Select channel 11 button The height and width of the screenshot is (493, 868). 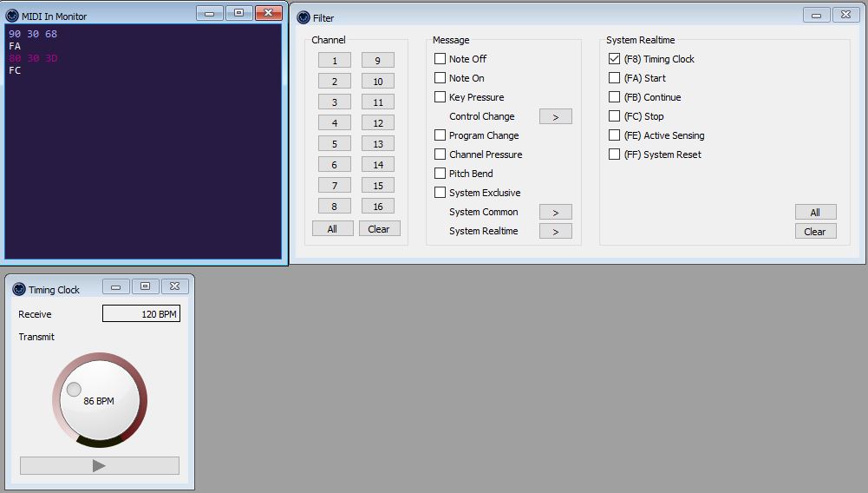pos(378,102)
